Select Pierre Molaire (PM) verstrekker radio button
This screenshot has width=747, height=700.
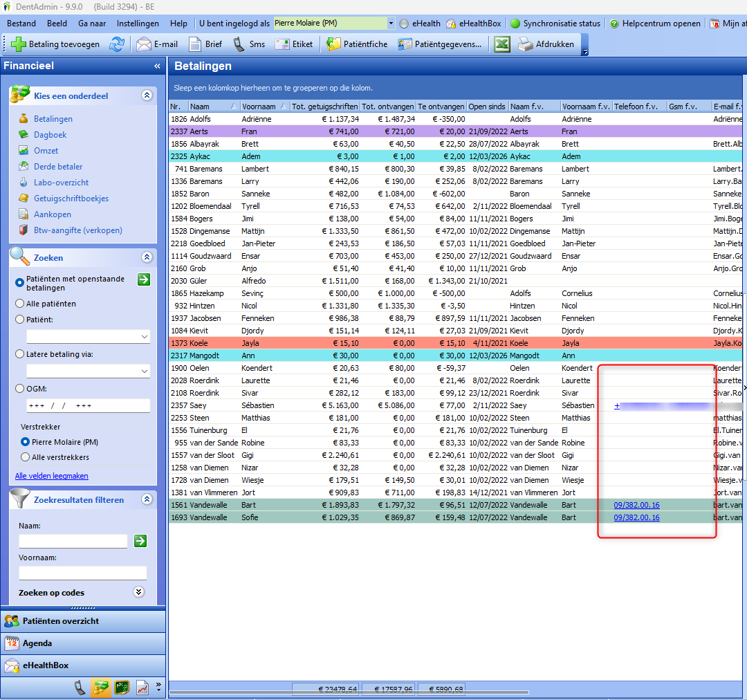point(26,442)
